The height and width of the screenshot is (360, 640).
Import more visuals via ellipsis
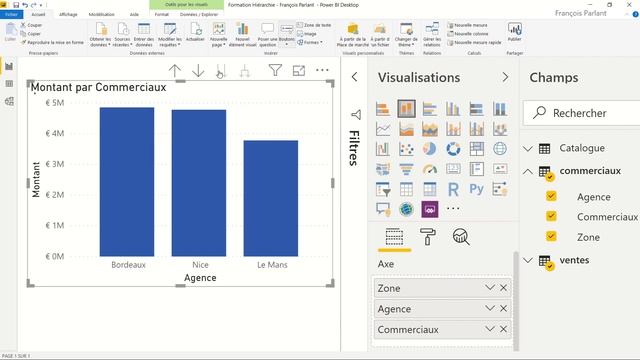click(x=453, y=209)
